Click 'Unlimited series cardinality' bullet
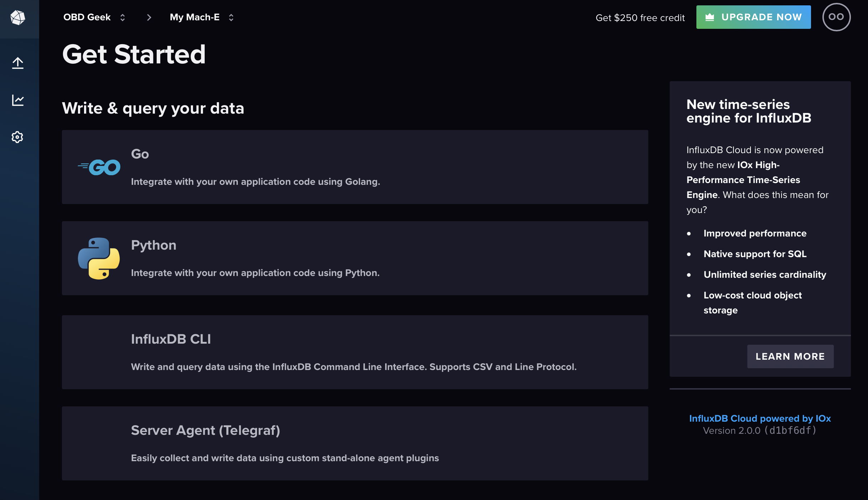The height and width of the screenshot is (500, 868). click(765, 275)
